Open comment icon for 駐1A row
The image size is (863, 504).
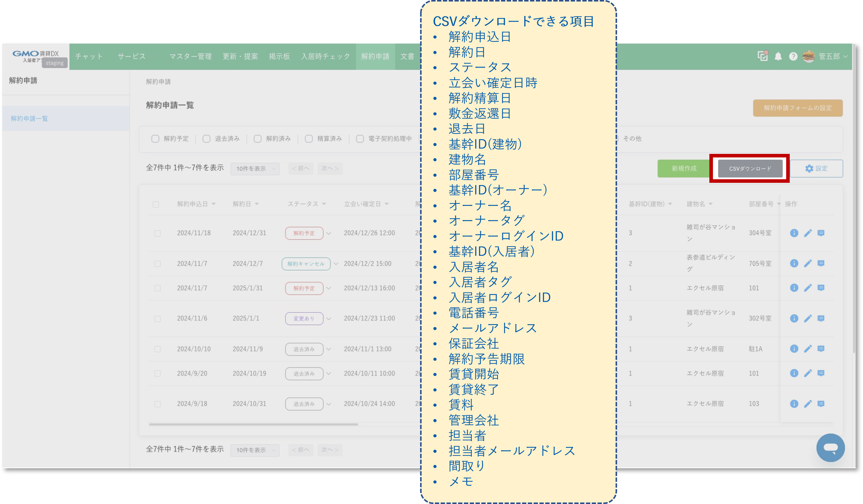click(821, 349)
